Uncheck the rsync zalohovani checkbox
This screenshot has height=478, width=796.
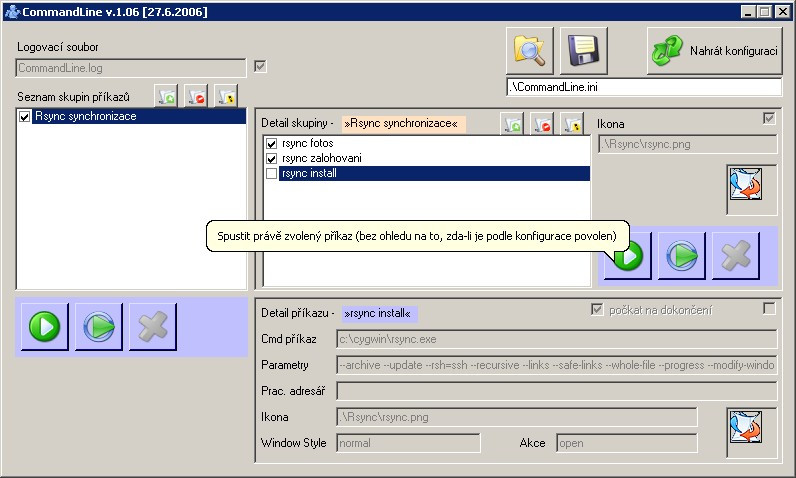272,159
